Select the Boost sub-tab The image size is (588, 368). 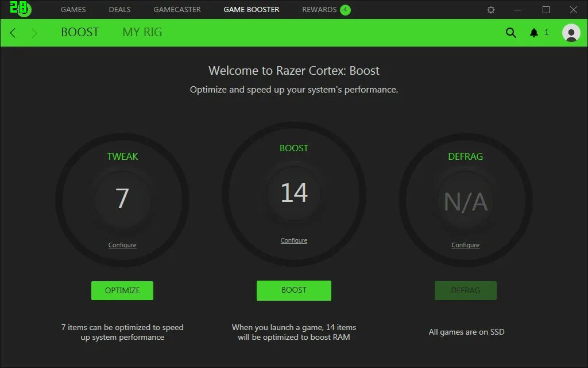pyautogui.click(x=80, y=32)
